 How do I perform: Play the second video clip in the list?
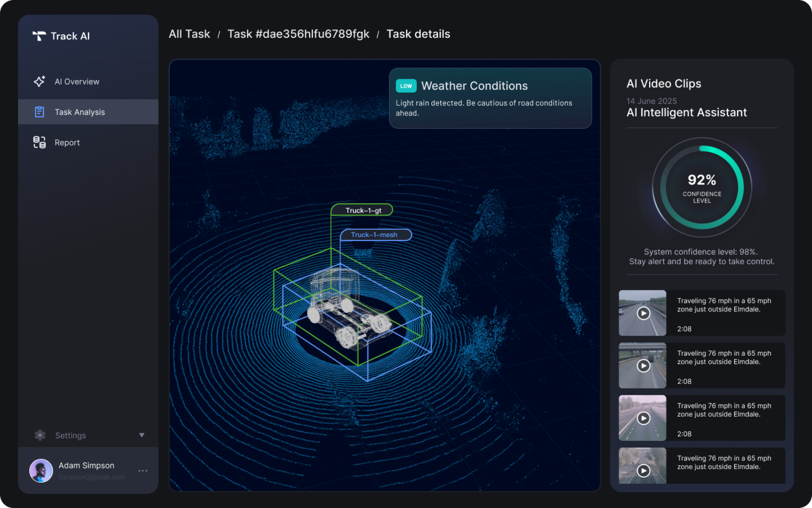point(643,366)
